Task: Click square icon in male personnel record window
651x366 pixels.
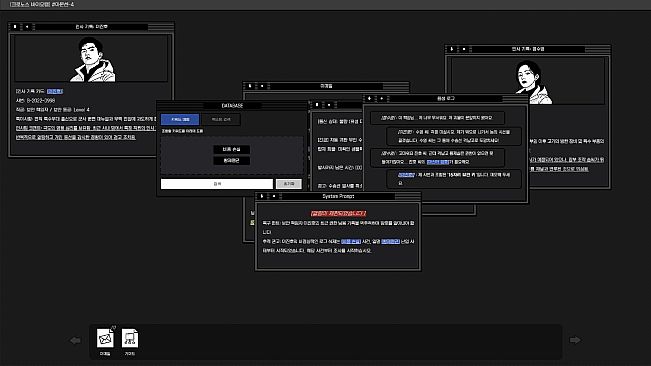Action: [27, 27]
